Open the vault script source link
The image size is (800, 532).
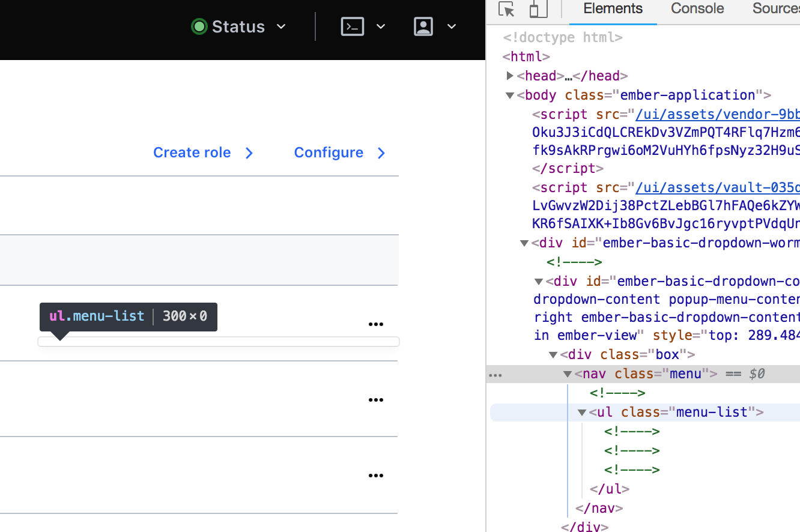coord(718,187)
